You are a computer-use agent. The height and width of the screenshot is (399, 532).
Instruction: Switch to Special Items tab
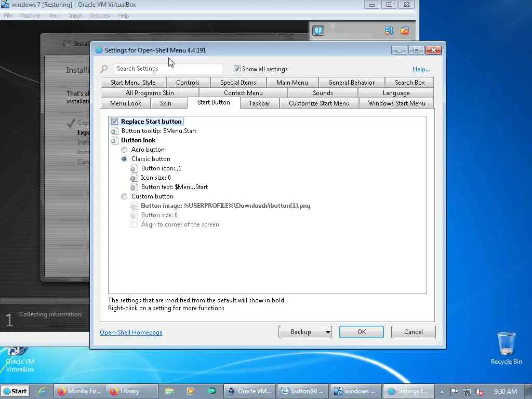(238, 83)
